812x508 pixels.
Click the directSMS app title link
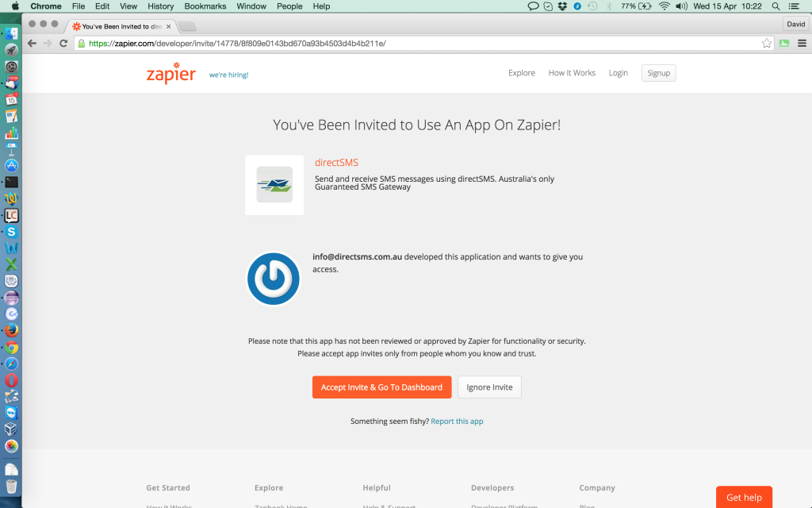click(336, 162)
